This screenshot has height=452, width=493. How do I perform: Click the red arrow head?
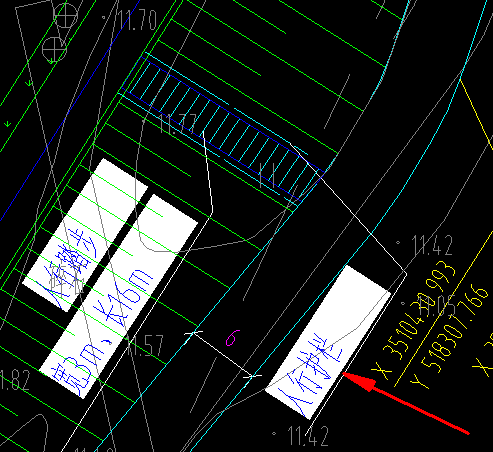pos(360,382)
